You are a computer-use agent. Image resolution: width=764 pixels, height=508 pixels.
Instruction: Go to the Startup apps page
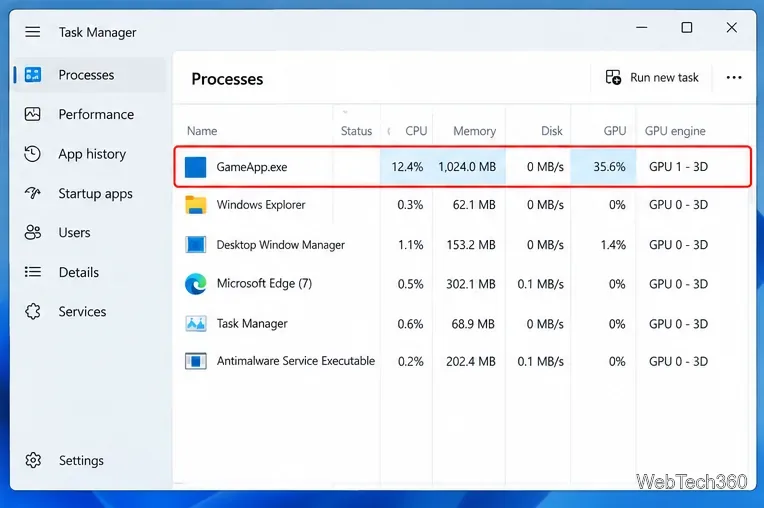(x=96, y=194)
